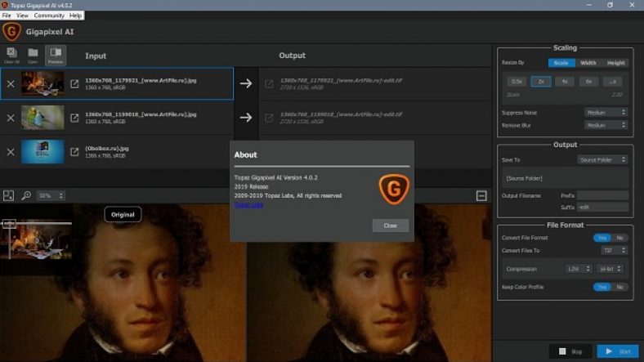This screenshot has height=362, width=644.
Task: Choose the 2x scale preset
Action: pyautogui.click(x=541, y=82)
